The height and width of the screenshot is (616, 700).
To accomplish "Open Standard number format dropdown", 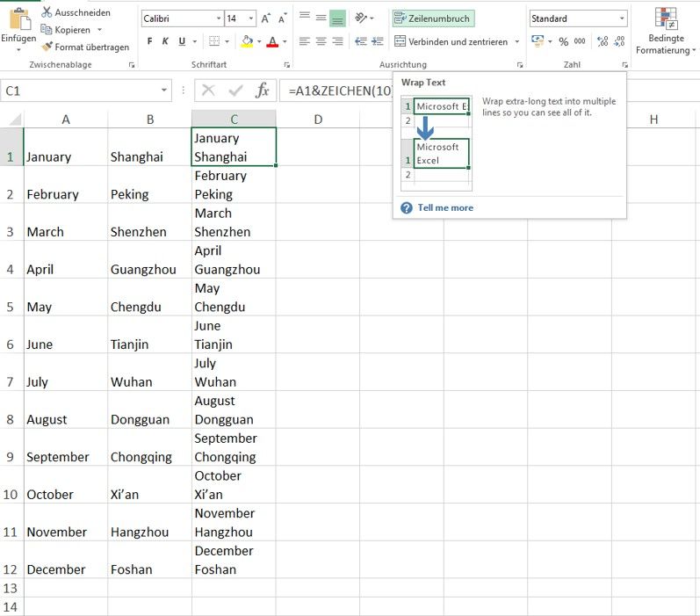I will (x=622, y=18).
